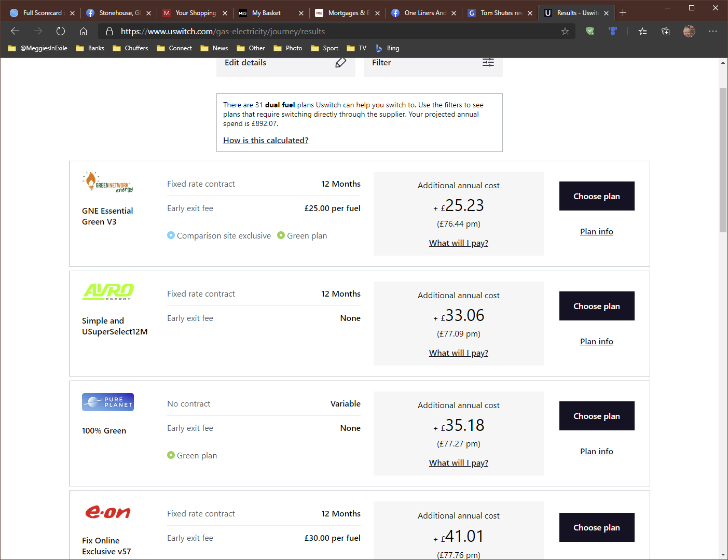The image size is (728, 560).
Task: Open the Connect bookmarks folder
Action: coord(174,48)
